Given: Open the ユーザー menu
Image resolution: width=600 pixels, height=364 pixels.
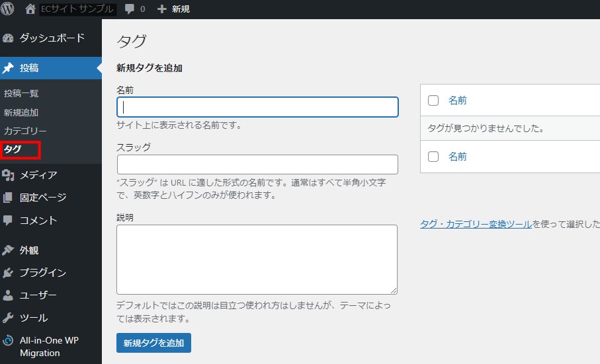Looking at the screenshot, I should tap(38, 295).
